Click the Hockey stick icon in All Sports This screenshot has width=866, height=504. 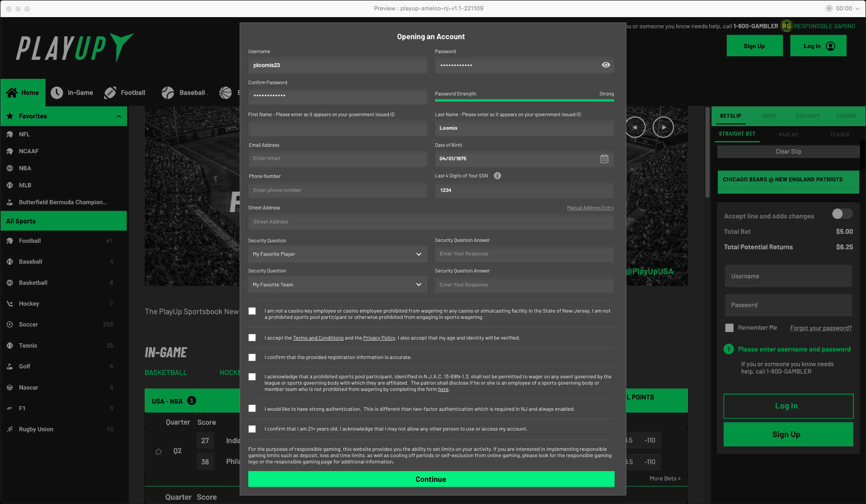point(10,304)
